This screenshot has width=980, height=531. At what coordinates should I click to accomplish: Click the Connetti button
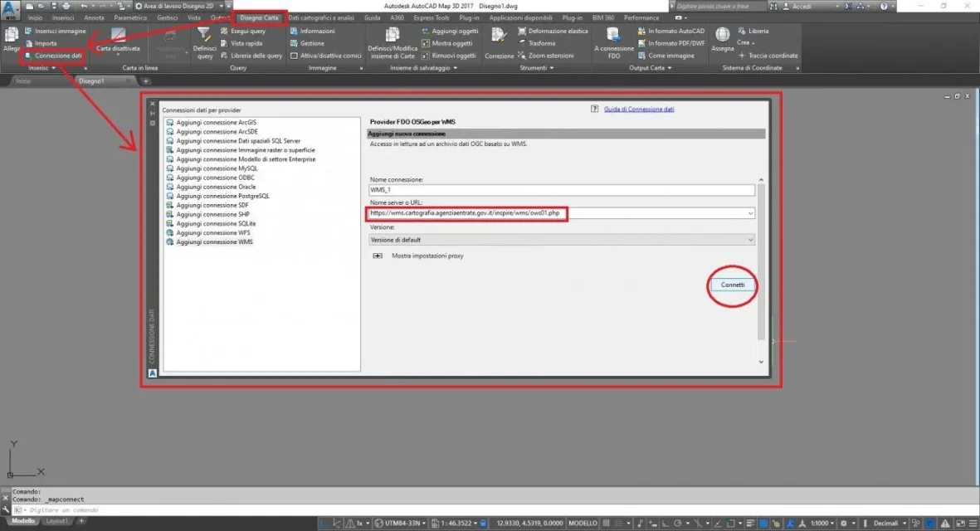point(733,285)
